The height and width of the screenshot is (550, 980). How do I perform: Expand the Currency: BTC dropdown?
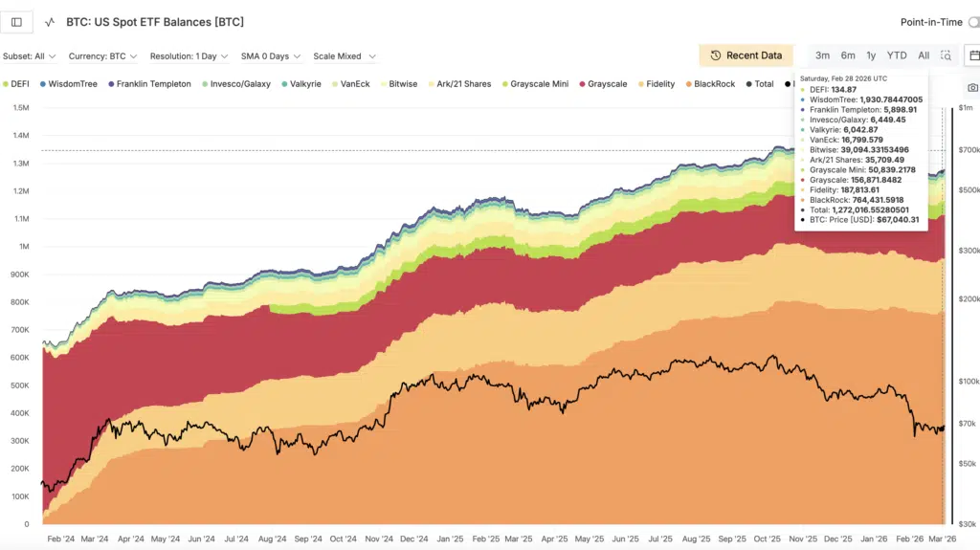pos(102,56)
